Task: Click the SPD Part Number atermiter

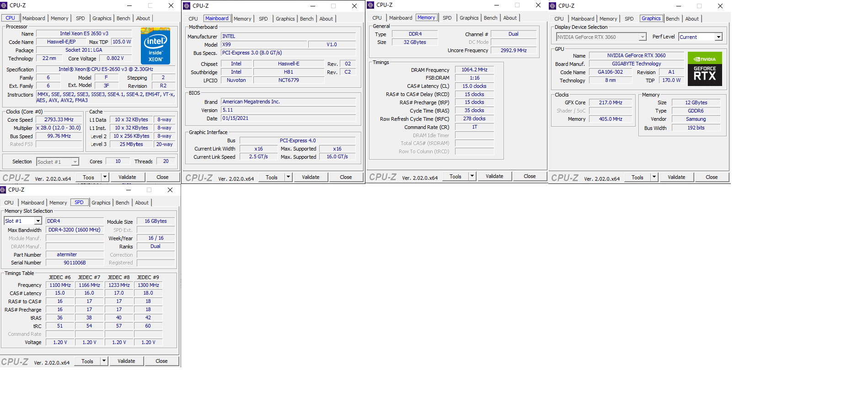Action: (x=75, y=254)
